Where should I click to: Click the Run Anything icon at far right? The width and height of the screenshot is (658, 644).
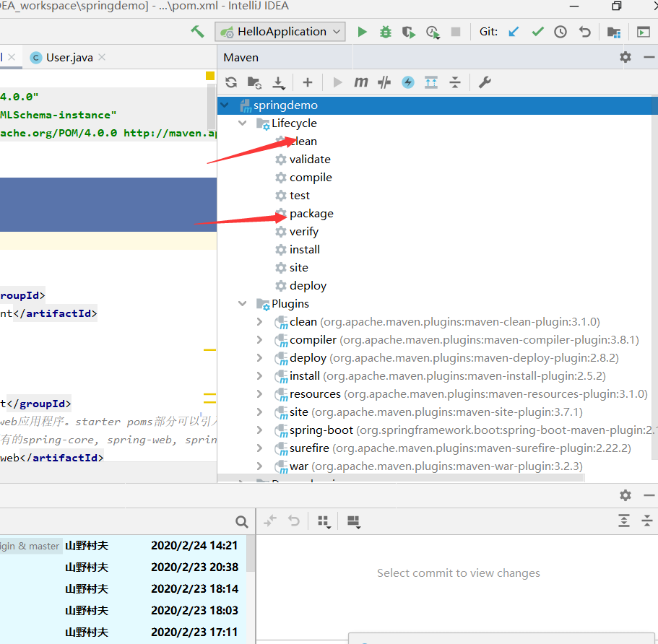[x=644, y=32]
